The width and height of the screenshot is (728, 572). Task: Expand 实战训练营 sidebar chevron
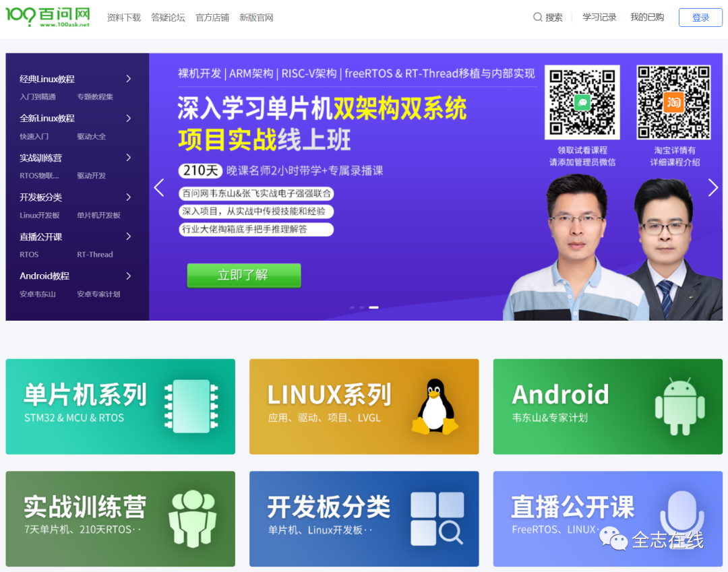[129, 158]
